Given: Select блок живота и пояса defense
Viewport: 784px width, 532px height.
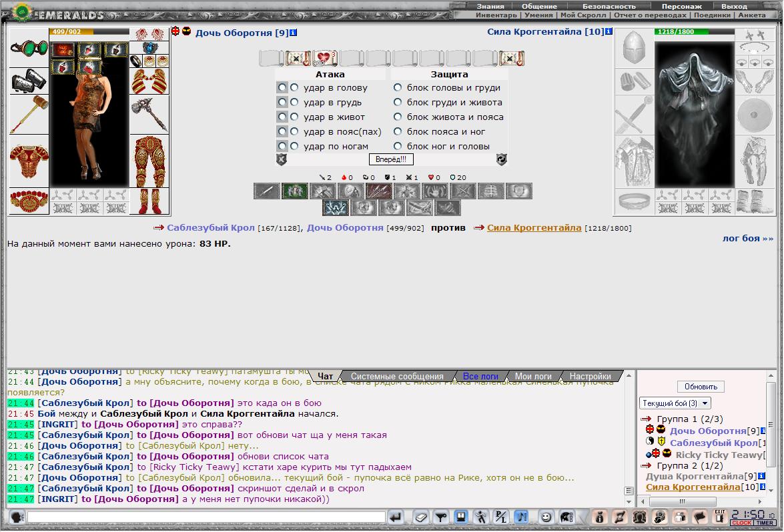Looking at the screenshot, I should tap(398, 117).
